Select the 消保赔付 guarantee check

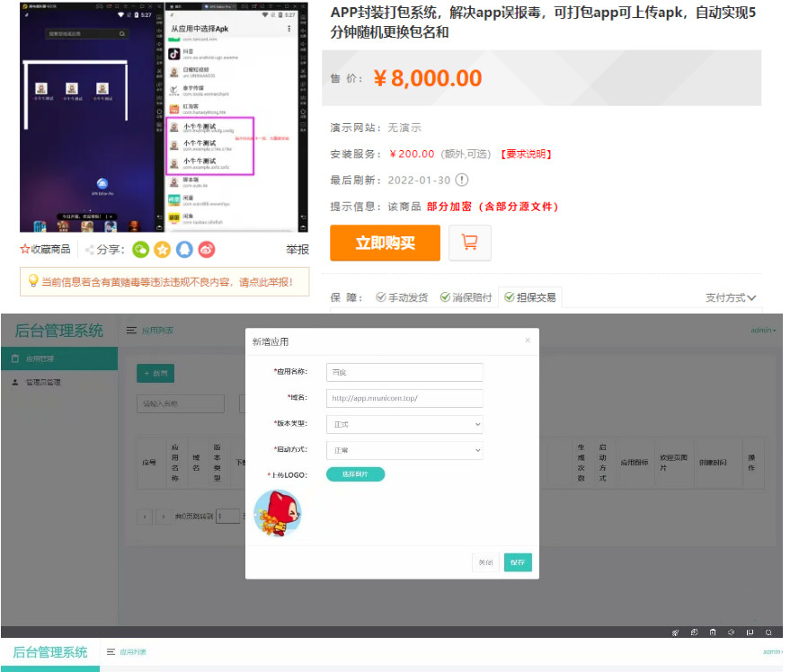tap(445, 297)
